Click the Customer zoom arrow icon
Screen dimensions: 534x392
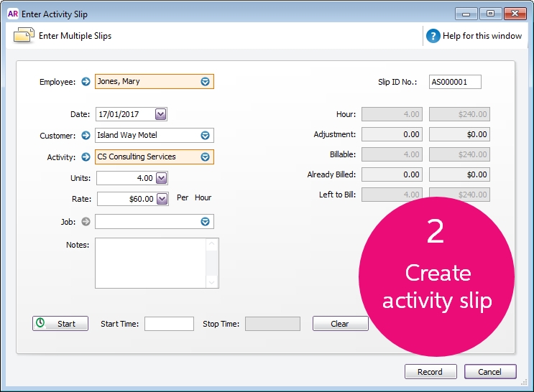86,136
